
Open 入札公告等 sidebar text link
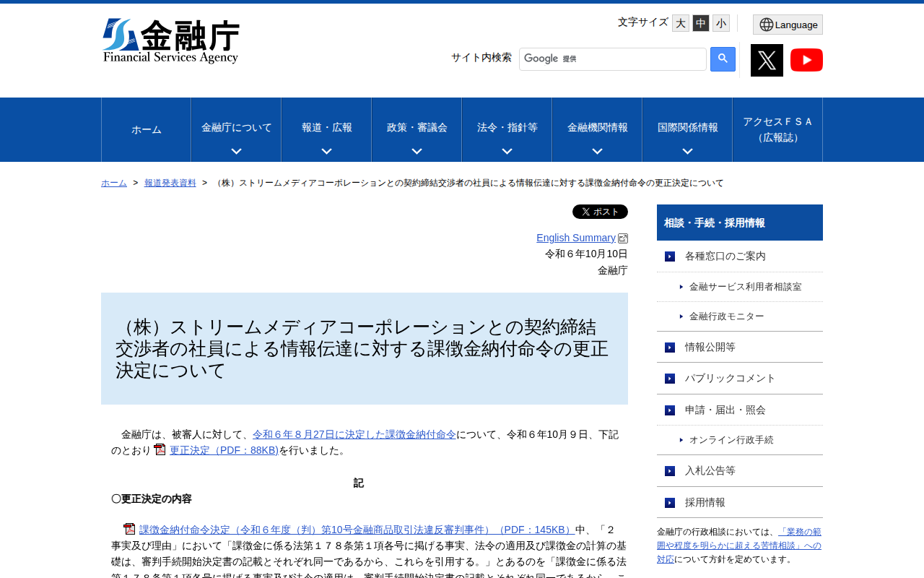click(x=710, y=471)
